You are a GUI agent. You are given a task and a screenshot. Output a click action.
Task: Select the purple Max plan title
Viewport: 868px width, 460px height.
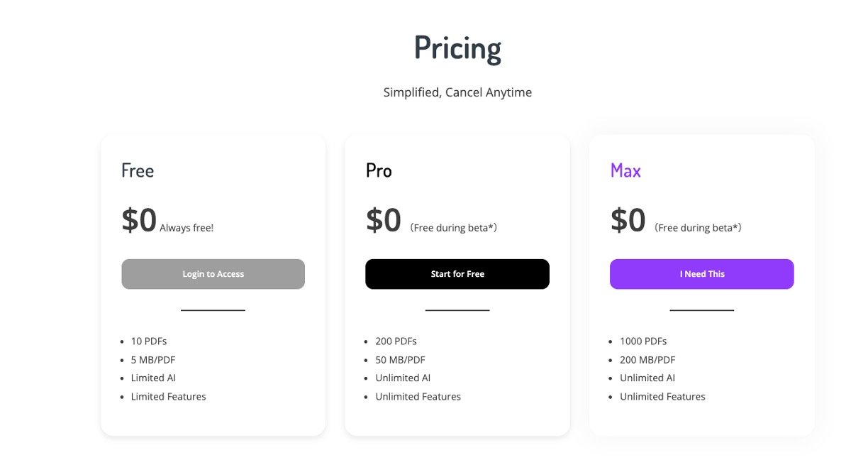click(x=625, y=170)
